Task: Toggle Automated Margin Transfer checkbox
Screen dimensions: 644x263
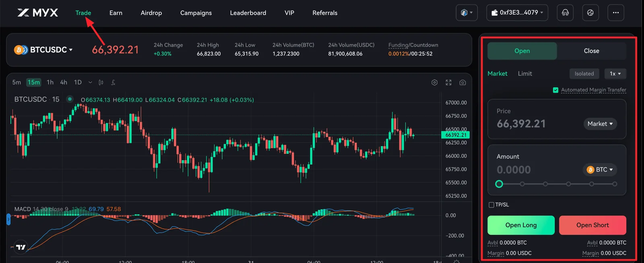Action: click(x=555, y=90)
